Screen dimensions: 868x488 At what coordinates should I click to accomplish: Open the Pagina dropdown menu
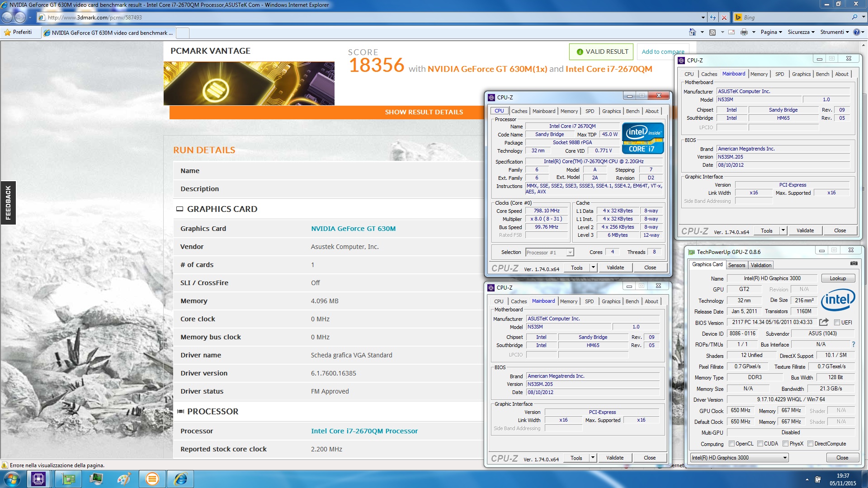(771, 32)
